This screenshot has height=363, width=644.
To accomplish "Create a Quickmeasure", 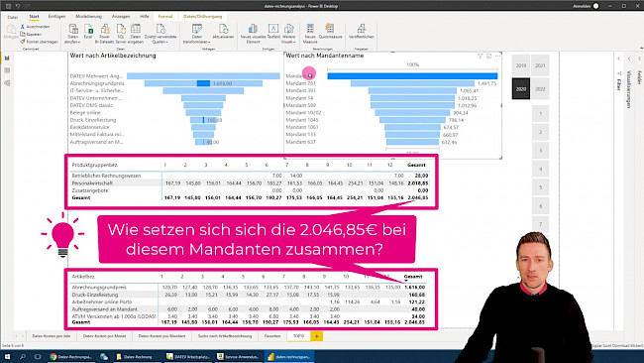I will click(x=330, y=32).
